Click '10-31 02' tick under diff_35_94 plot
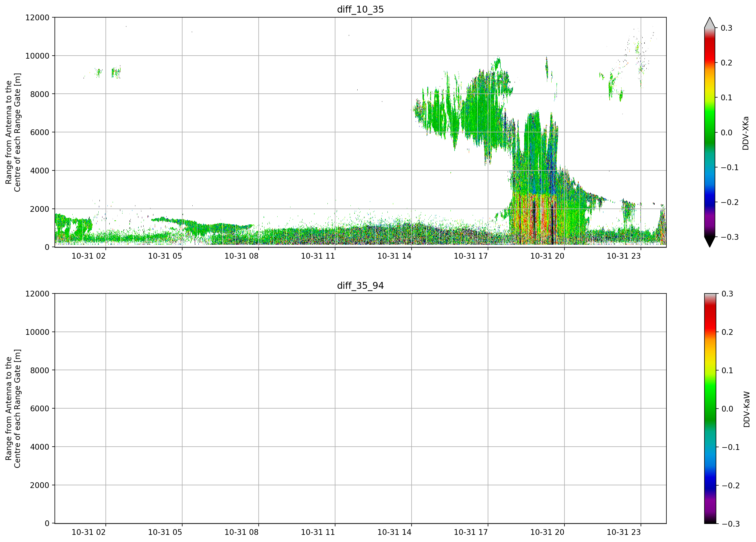The width and height of the screenshot is (756, 542). pyautogui.click(x=89, y=532)
